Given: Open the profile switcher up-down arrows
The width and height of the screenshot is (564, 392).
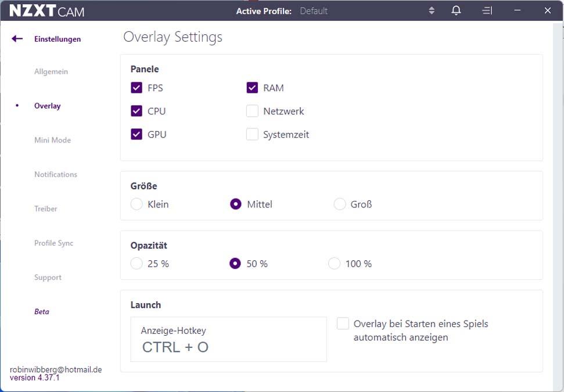Looking at the screenshot, I should (432, 10).
